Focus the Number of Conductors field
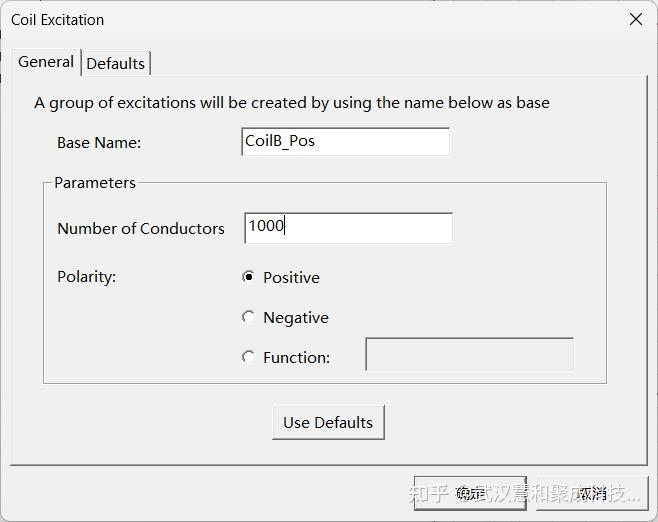 click(x=348, y=227)
